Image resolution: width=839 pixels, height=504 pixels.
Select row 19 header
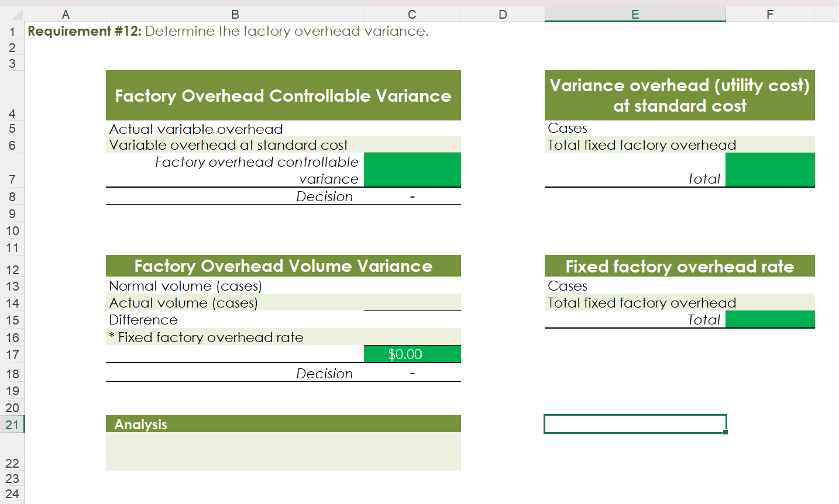click(x=12, y=391)
